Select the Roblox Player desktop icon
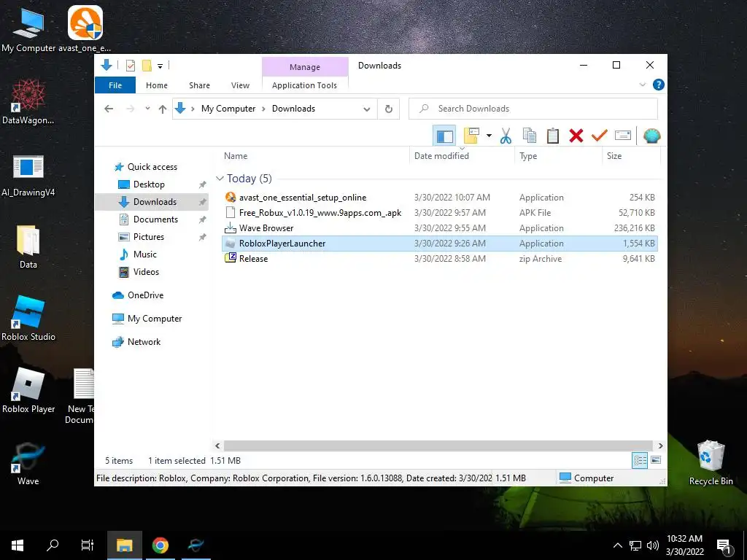Screen dimensions: 747x560 pos(28,391)
